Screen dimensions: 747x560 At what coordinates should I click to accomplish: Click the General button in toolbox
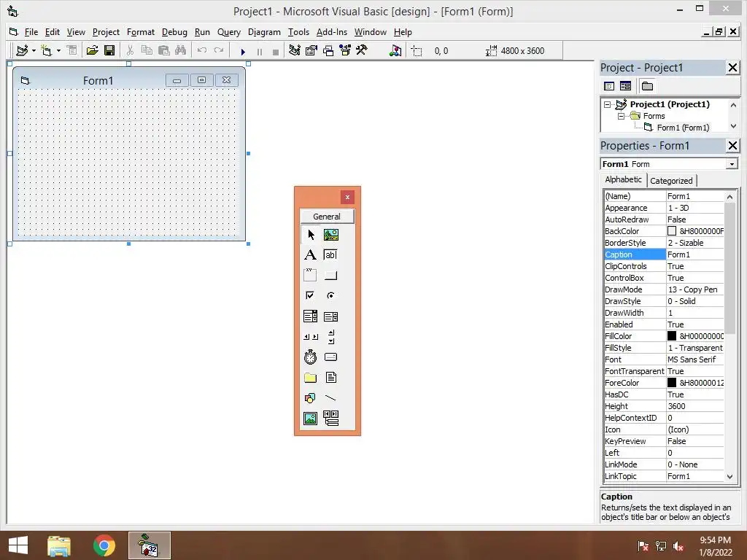click(327, 216)
